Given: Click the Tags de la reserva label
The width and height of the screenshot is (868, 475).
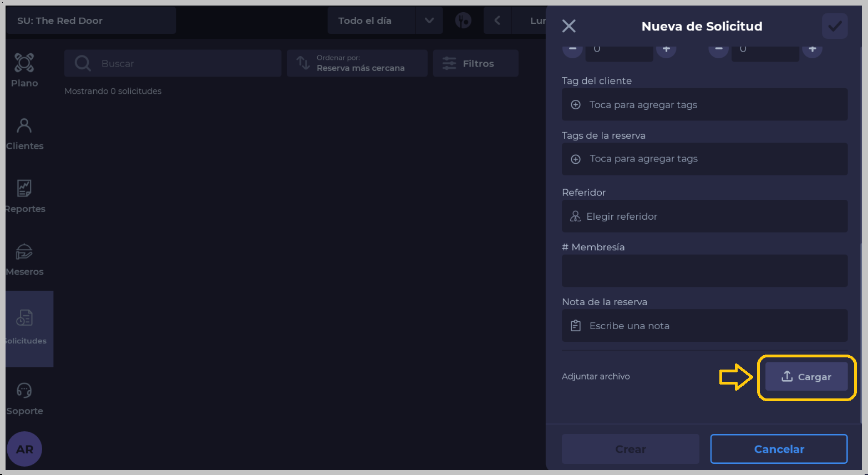Looking at the screenshot, I should [603, 135].
